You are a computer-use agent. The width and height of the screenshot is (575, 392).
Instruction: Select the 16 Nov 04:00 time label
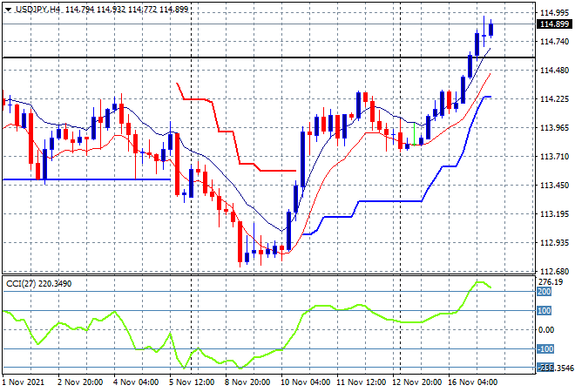(473, 382)
